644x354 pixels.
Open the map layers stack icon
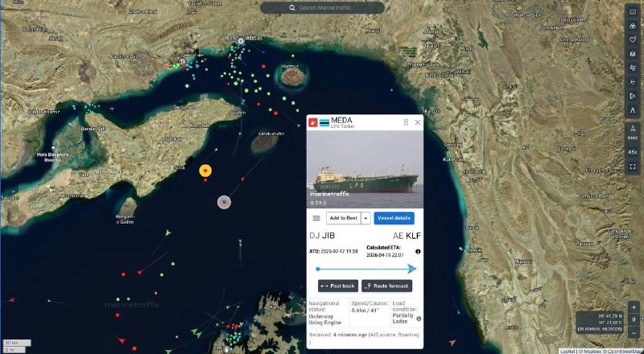(633, 53)
